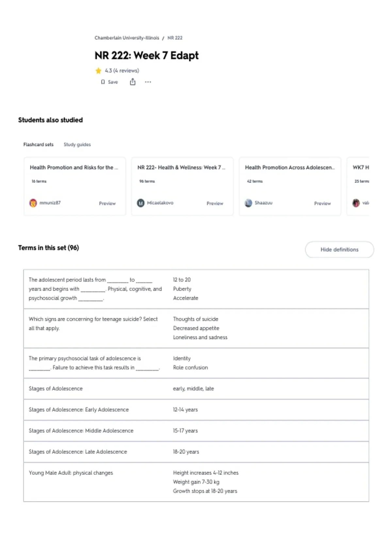The width and height of the screenshot is (392, 556).
Task: Preview the Health Promotion Across Adolescence set
Action: (322, 203)
